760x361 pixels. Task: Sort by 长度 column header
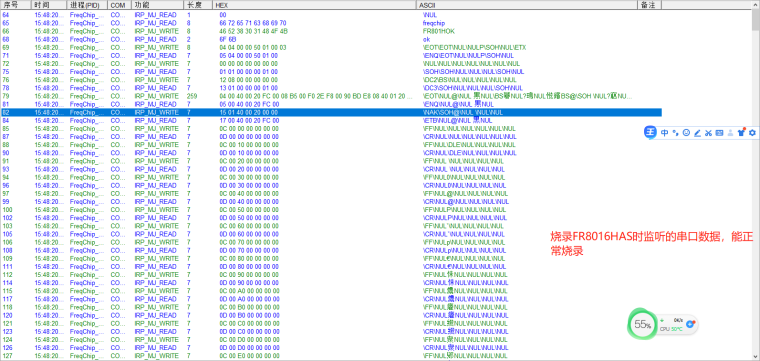click(198, 4)
